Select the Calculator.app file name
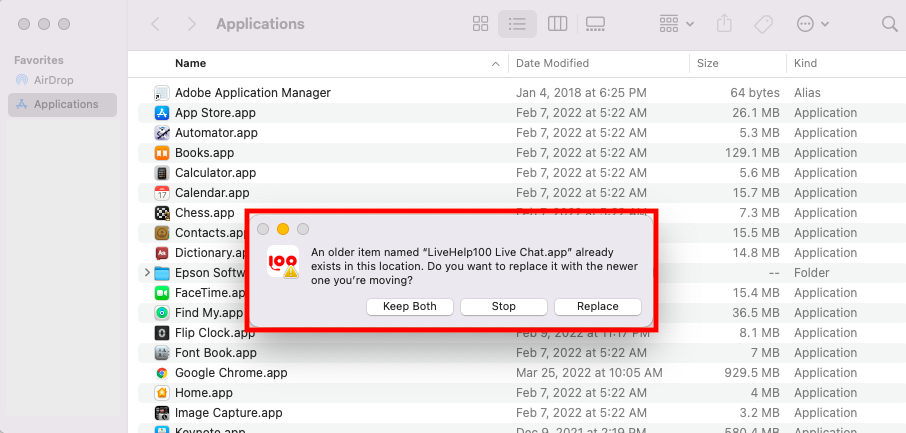 (216, 172)
